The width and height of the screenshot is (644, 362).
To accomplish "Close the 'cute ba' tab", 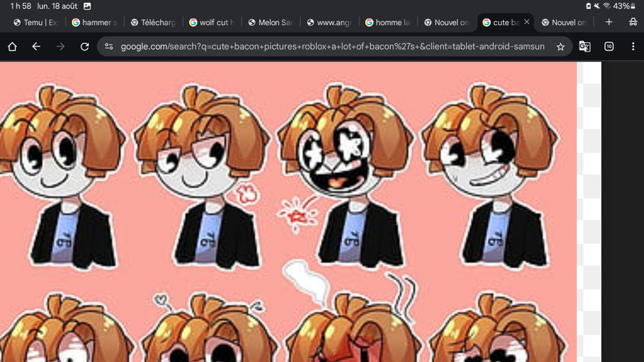I will [527, 22].
